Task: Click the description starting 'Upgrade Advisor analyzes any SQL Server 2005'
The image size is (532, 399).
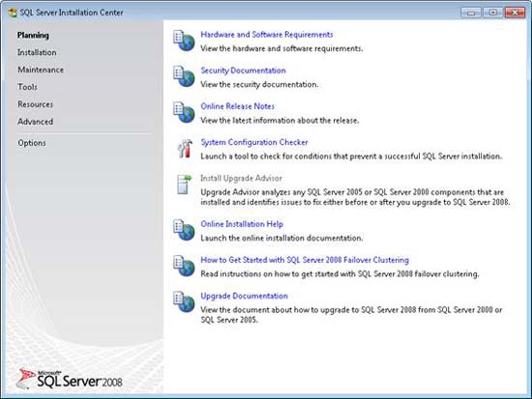Action: click(x=355, y=197)
